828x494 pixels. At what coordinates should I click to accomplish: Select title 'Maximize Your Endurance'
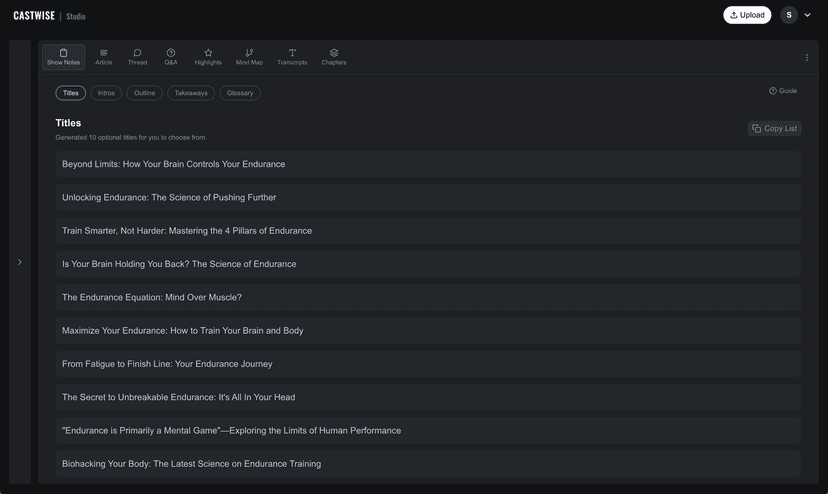428,331
